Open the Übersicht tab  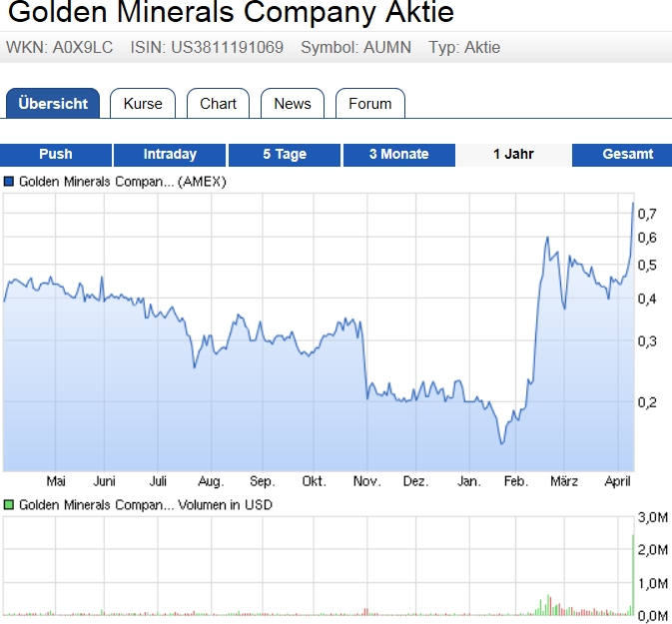pos(53,104)
